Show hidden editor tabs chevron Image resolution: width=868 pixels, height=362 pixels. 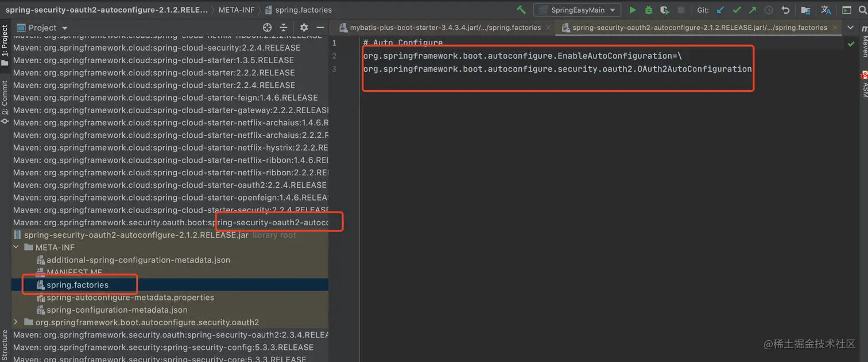coord(850,28)
